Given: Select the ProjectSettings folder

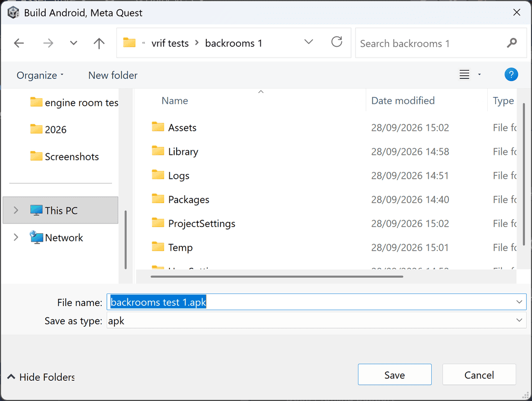Looking at the screenshot, I should (202, 223).
